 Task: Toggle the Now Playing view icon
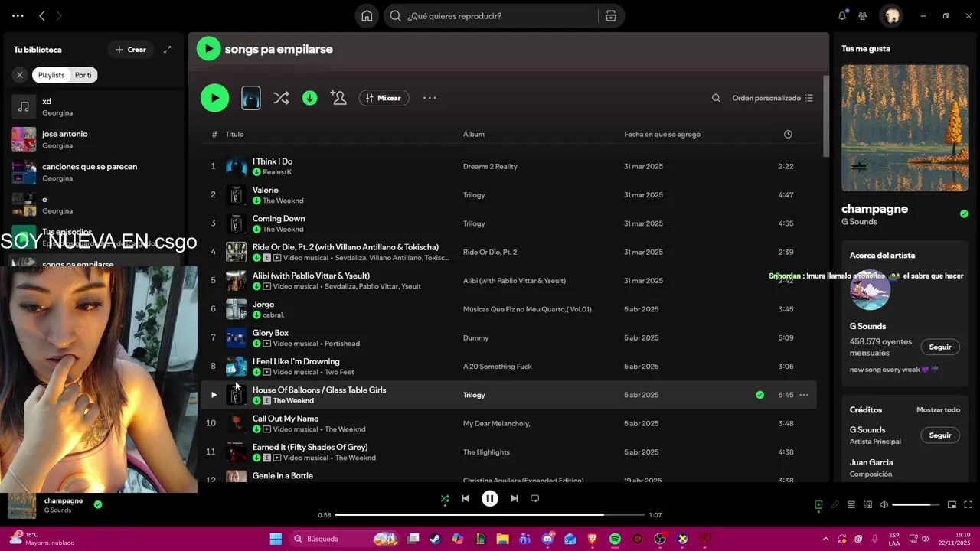click(818, 505)
